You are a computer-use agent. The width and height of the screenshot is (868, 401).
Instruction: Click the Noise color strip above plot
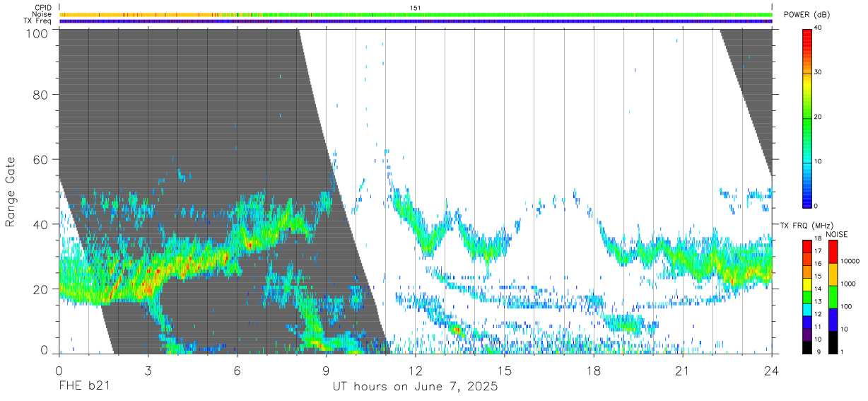coord(416,14)
